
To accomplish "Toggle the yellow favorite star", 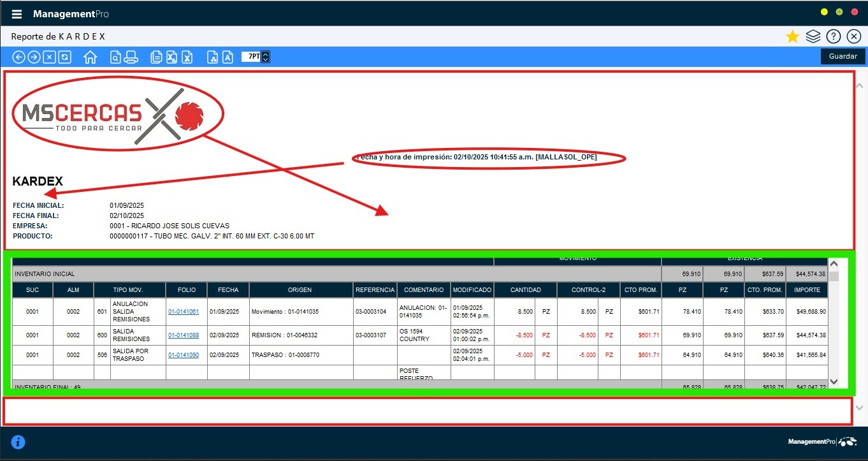I will click(792, 37).
